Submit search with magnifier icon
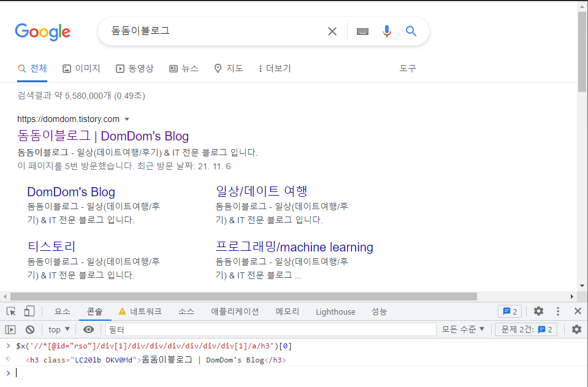 pyautogui.click(x=411, y=31)
